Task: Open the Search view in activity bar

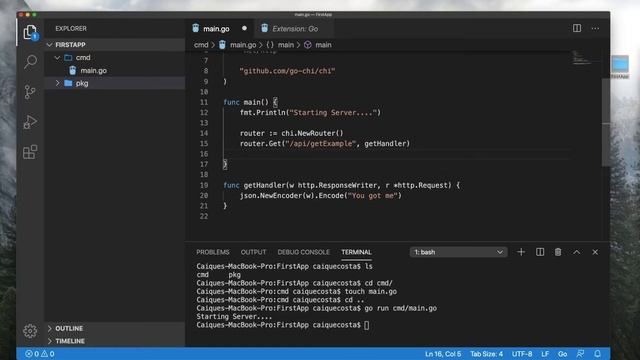Action: click(x=30, y=62)
